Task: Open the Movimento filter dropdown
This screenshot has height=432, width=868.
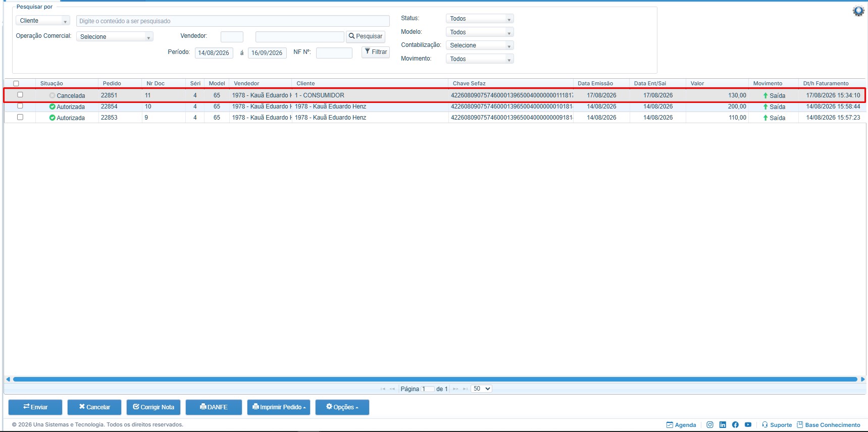Action: (x=480, y=59)
